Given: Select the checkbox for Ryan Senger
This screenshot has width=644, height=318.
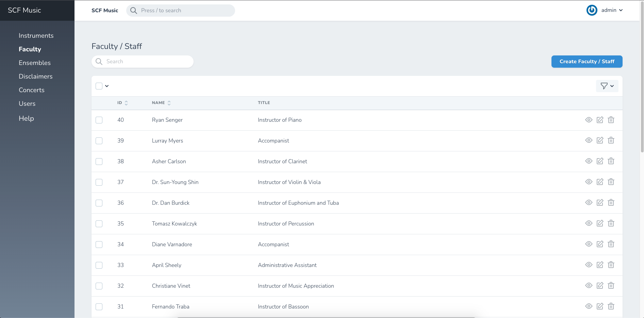Looking at the screenshot, I should [x=99, y=120].
